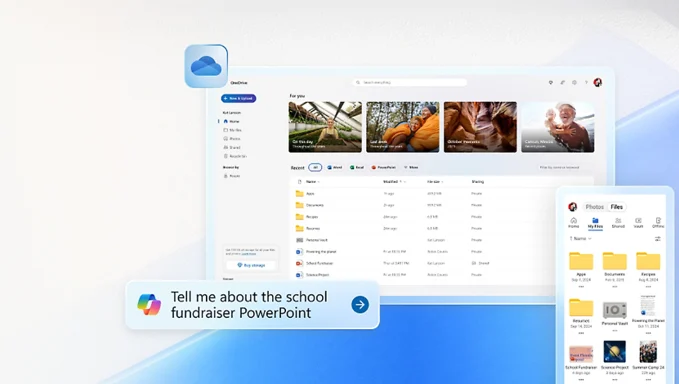The image size is (679, 384).
Task: Tap Shared tab in mobile panel
Action: tap(618, 223)
